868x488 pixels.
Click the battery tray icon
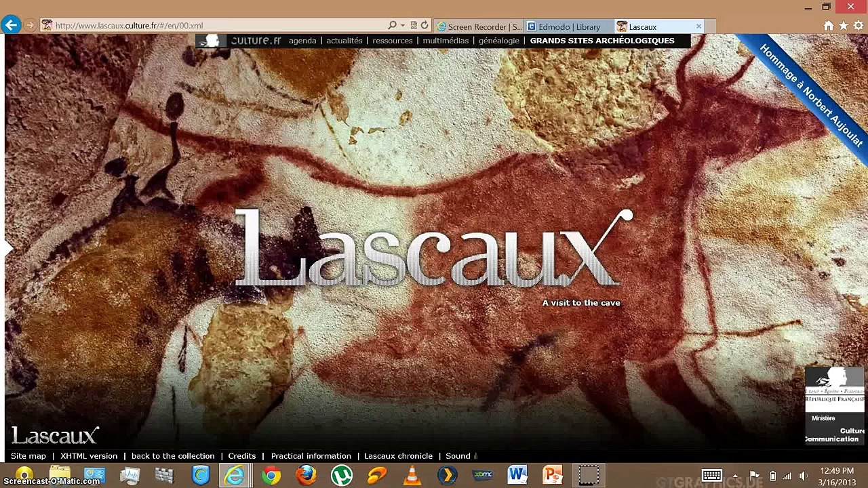tap(772, 476)
